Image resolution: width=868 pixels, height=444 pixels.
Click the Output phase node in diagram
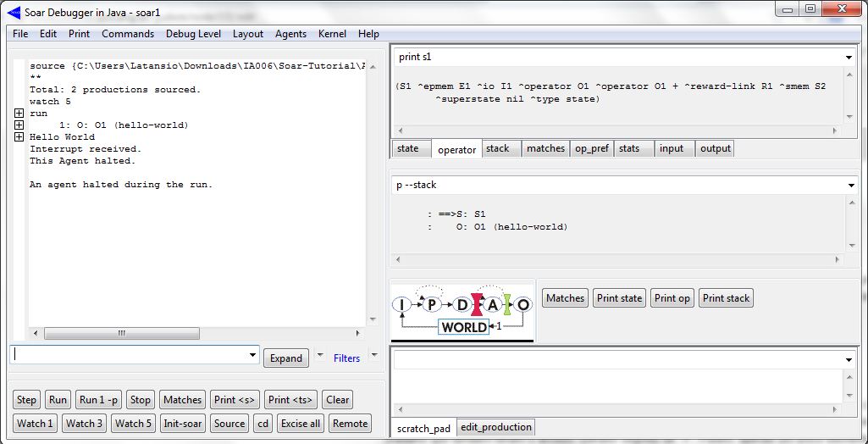tap(524, 304)
